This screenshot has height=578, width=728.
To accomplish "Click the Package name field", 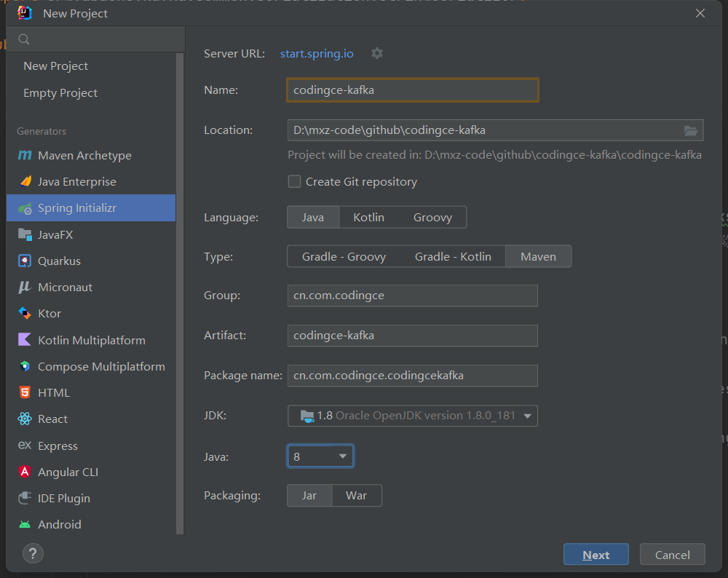I will (412, 376).
